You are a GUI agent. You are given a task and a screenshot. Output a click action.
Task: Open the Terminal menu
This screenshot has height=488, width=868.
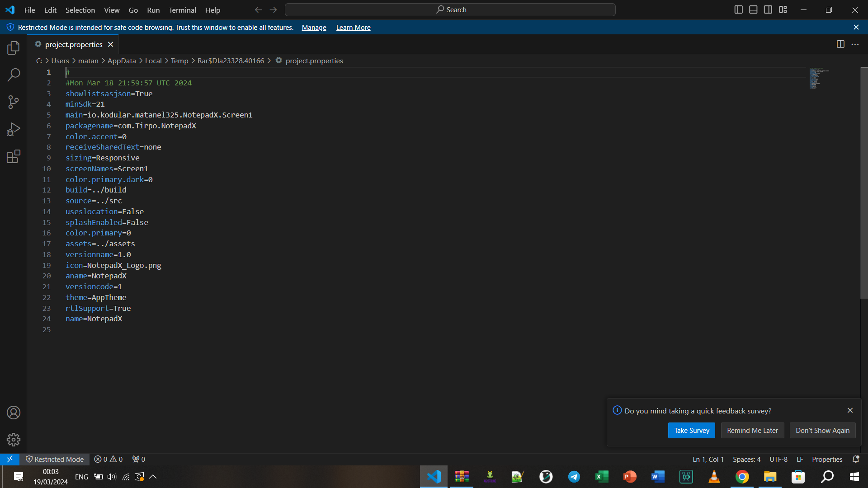[x=182, y=10]
